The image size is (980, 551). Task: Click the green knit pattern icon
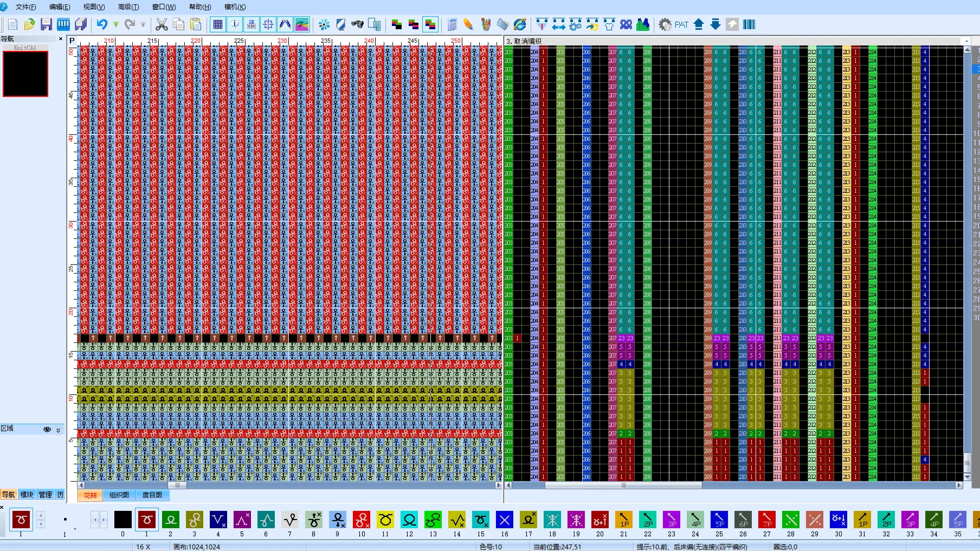(643, 24)
